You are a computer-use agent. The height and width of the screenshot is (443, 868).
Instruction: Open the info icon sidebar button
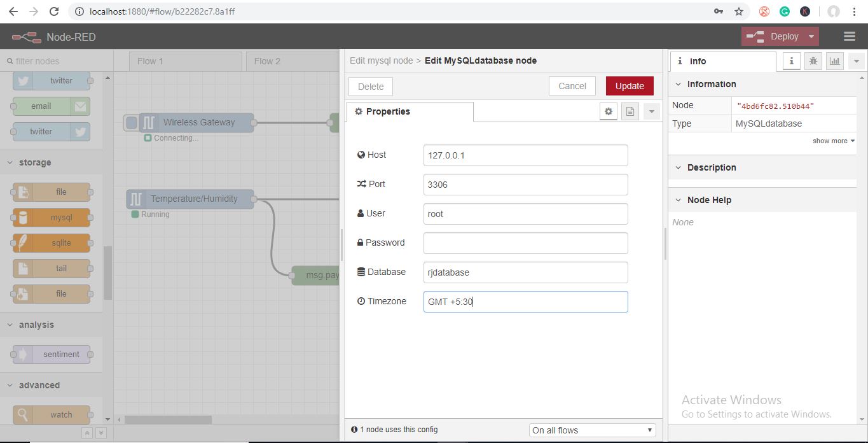pyautogui.click(x=791, y=61)
